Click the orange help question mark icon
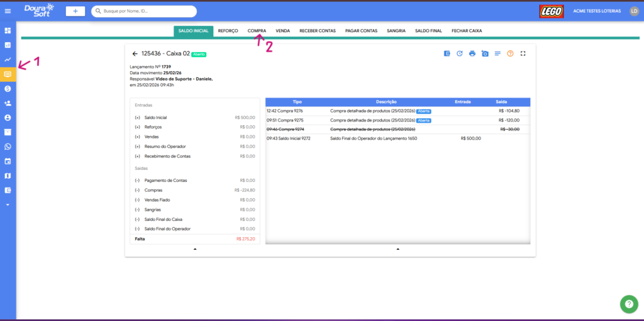The width and height of the screenshot is (644, 321). 510,53
